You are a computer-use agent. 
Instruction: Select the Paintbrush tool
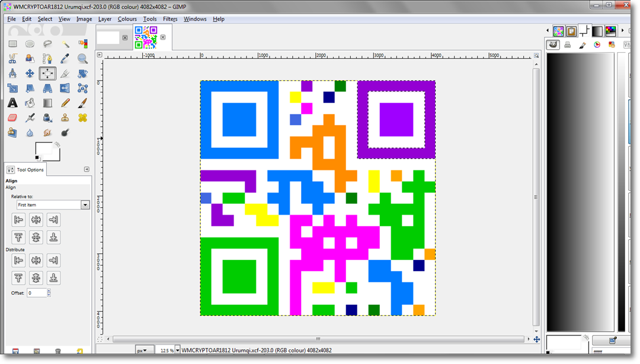(x=82, y=103)
